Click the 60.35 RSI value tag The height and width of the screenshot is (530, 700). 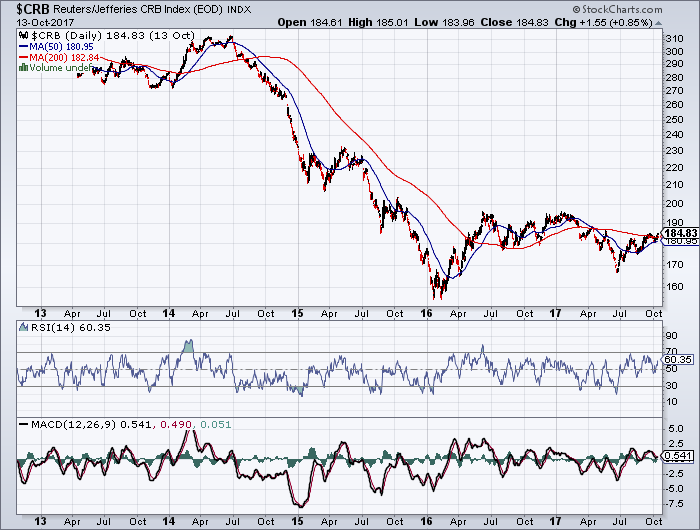(678, 359)
